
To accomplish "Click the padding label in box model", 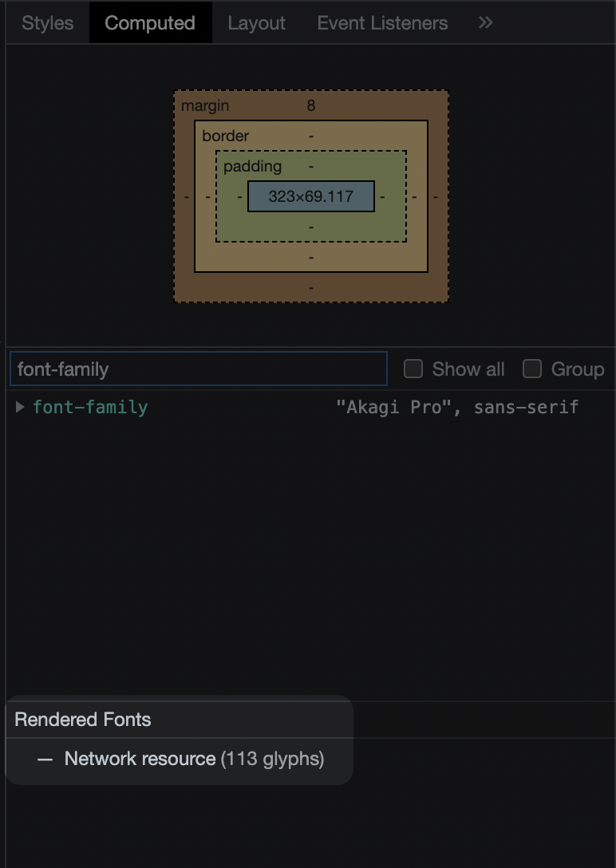I will tap(252, 166).
